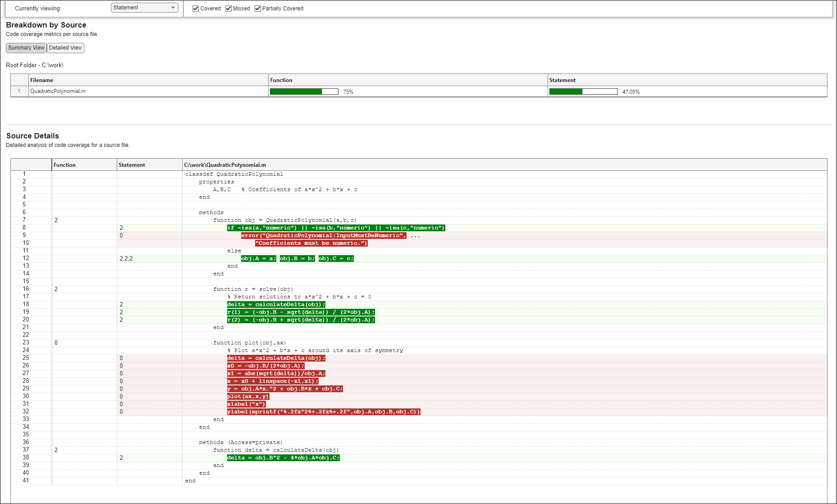
Task: Click the Function column header in summary table
Action: (281, 80)
